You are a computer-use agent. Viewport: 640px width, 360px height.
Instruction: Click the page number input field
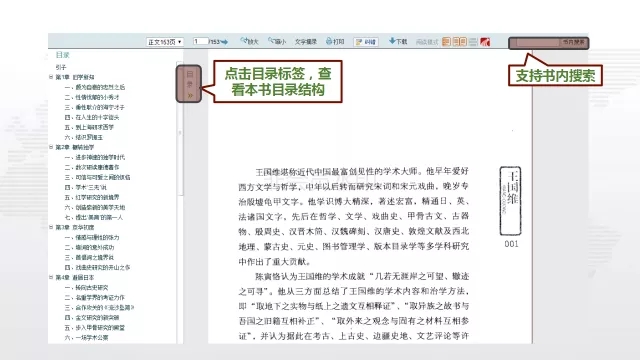[200, 42]
